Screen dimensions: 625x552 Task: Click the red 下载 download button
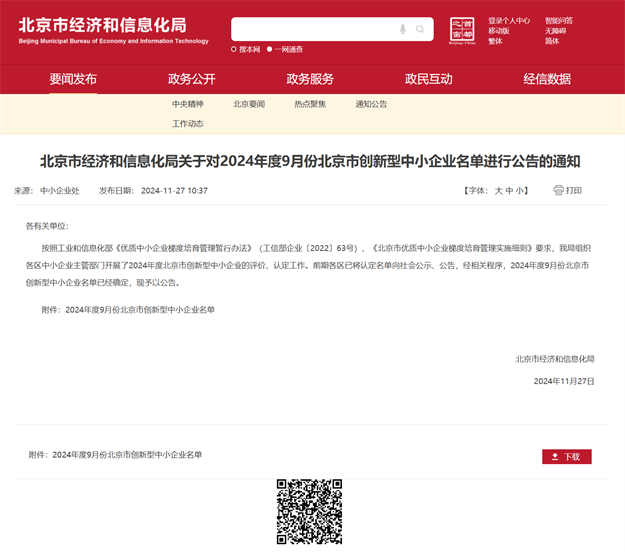pyautogui.click(x=567, y=456)
